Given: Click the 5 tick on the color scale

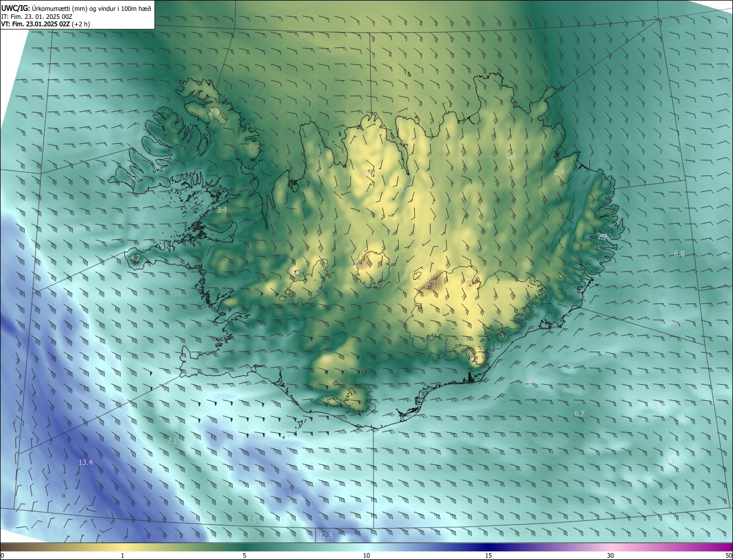Looking at the screenshot, I should coord(245,556).
